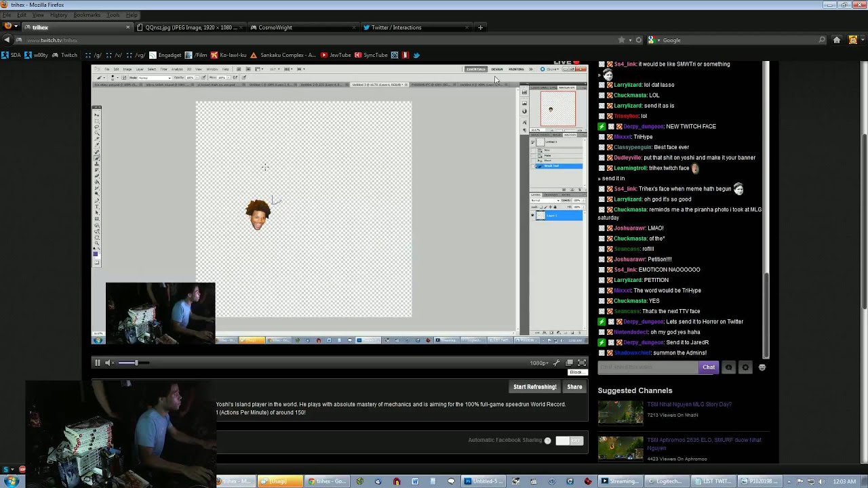Viewport: 868px width, 488px height.
Task: Click the Suggested Channels heading
Action: pyautogui.click(x=635, y=390)
